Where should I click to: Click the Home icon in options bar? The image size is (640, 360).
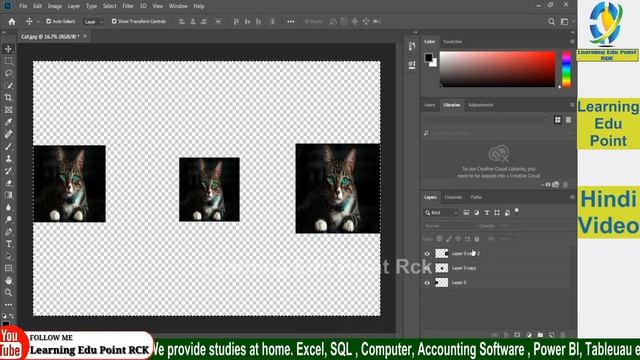click(12, 22)
